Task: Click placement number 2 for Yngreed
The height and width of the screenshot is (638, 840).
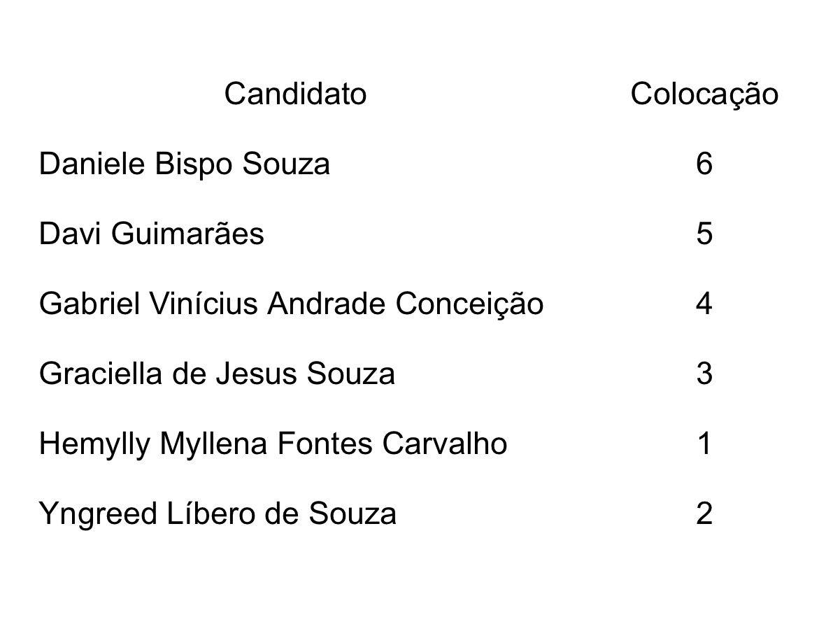Action: 704,514
